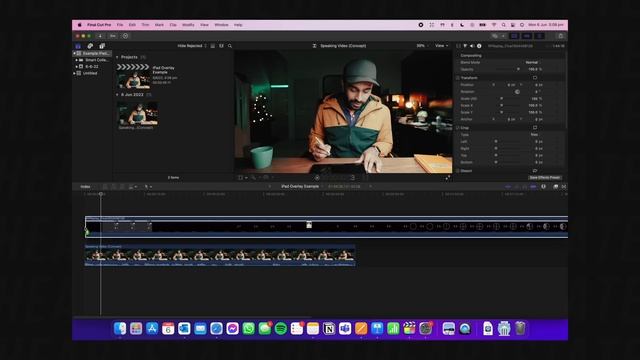Viewport: 640px width, 360px height.
Task: Open the File menu
Action: tap(120, 25)
